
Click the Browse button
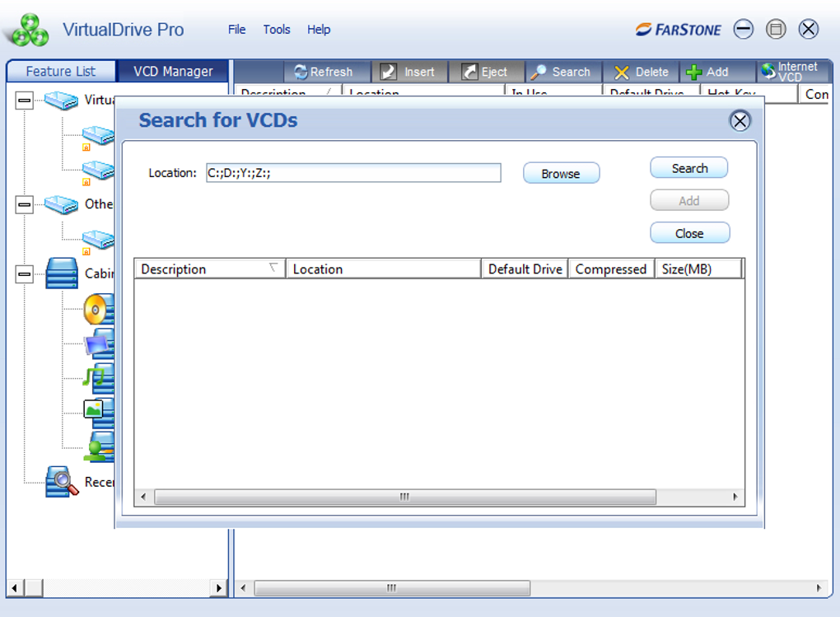click(561, 174)
